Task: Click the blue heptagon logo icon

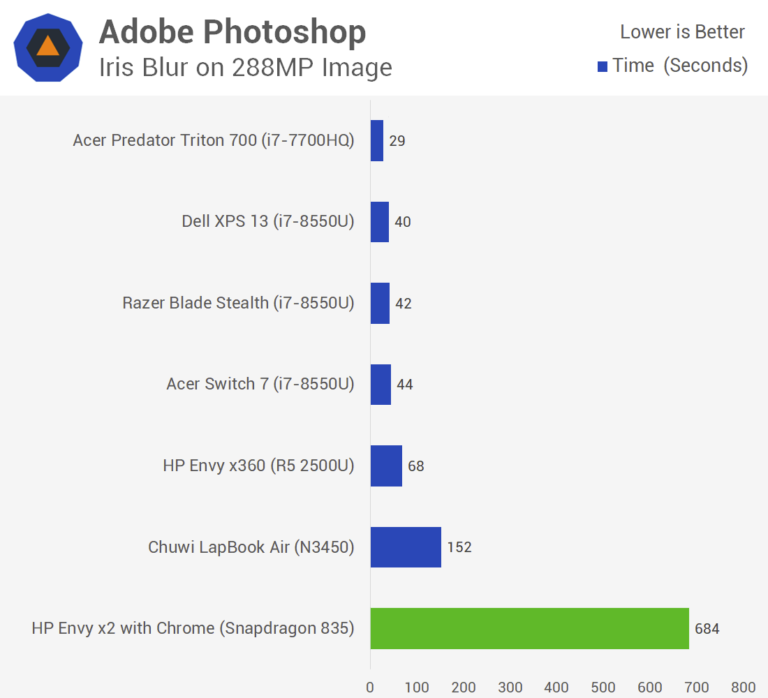Action: coord(48,48)
